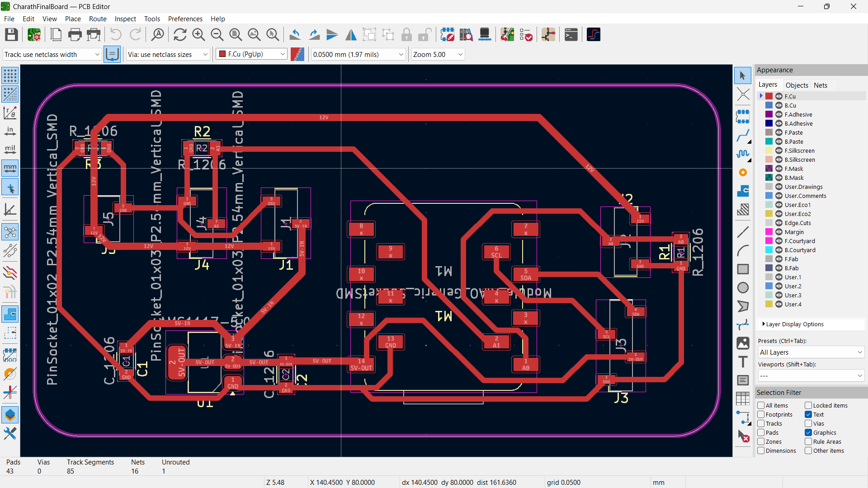This screenshot has width=868, height=488.
Task: Select the B.Fab layer row
Action: point(811,268)
